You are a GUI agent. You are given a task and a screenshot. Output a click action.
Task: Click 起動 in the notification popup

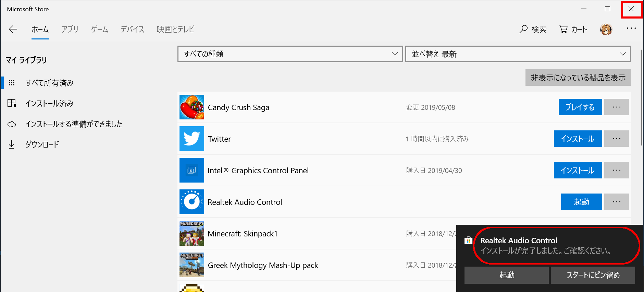pos(507,275)
